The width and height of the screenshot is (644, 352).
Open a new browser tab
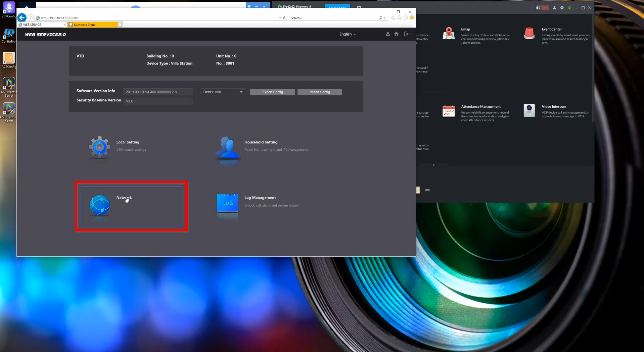[x=121, y=25]
